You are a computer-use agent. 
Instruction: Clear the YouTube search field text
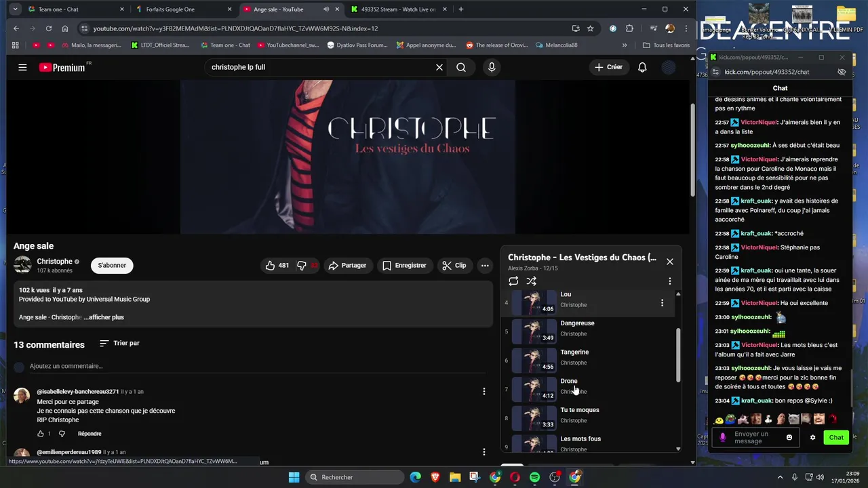pos(439,67)
